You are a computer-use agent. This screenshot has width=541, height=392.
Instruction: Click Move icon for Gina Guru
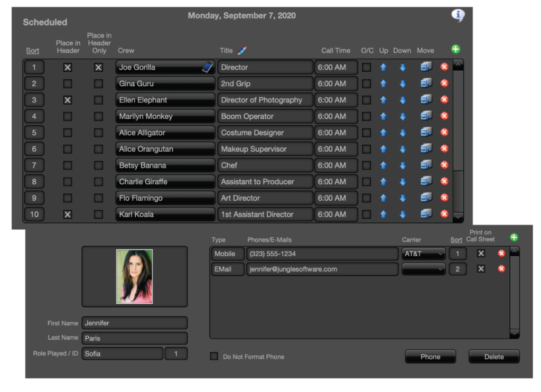[x=426, y=83]
